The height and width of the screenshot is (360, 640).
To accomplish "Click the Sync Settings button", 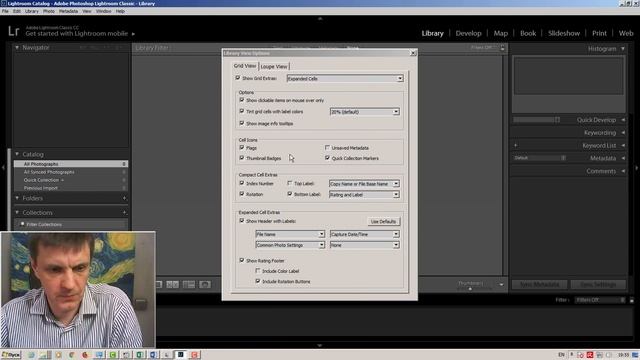I will point(598,284).
